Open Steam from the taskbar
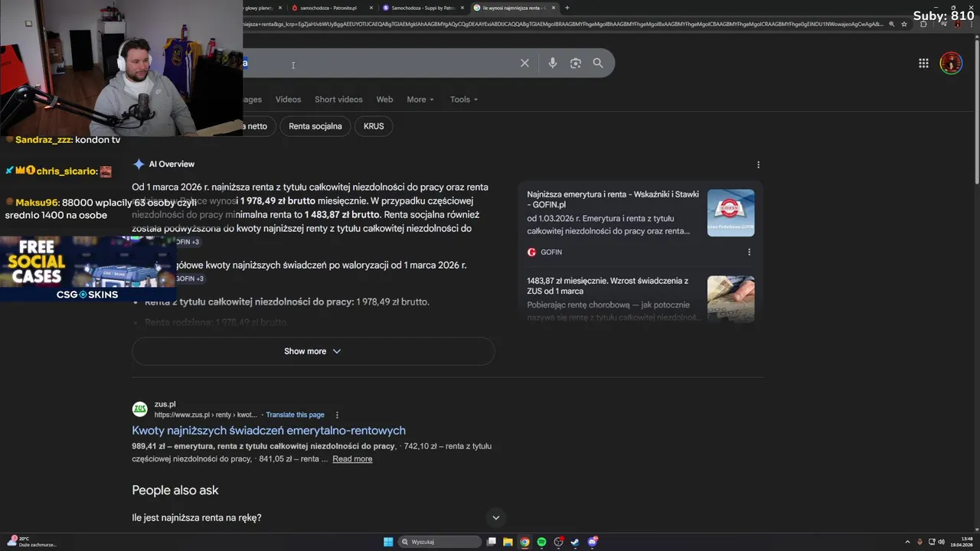Viewport: 980px width, 551px height. [575, 542]
